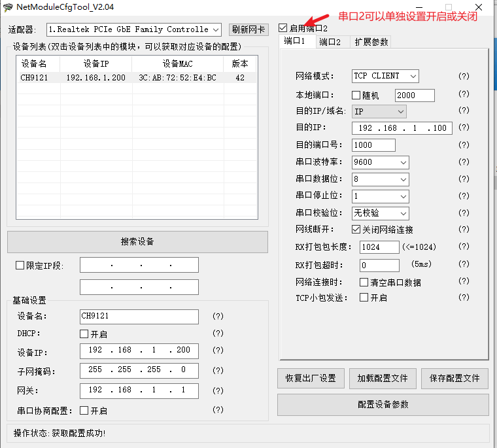Click the 设备IP column header
The width and height of the screenshot is (497, 448).
coord(95,63)
